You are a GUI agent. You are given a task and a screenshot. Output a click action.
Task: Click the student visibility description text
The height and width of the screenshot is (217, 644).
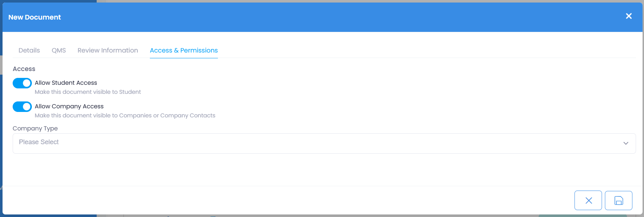tap(88, 92)
